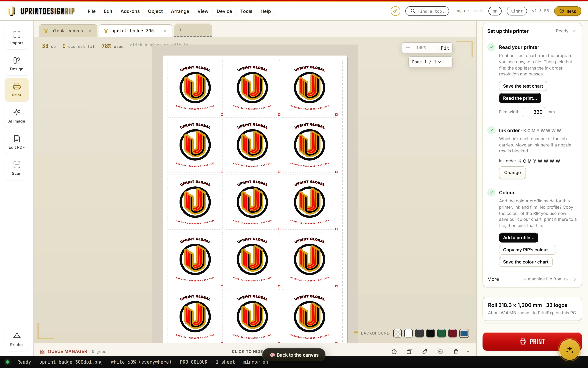Click the tag icon in queue bar
Viewport: 588px width, 368px height.
[425, 351]
